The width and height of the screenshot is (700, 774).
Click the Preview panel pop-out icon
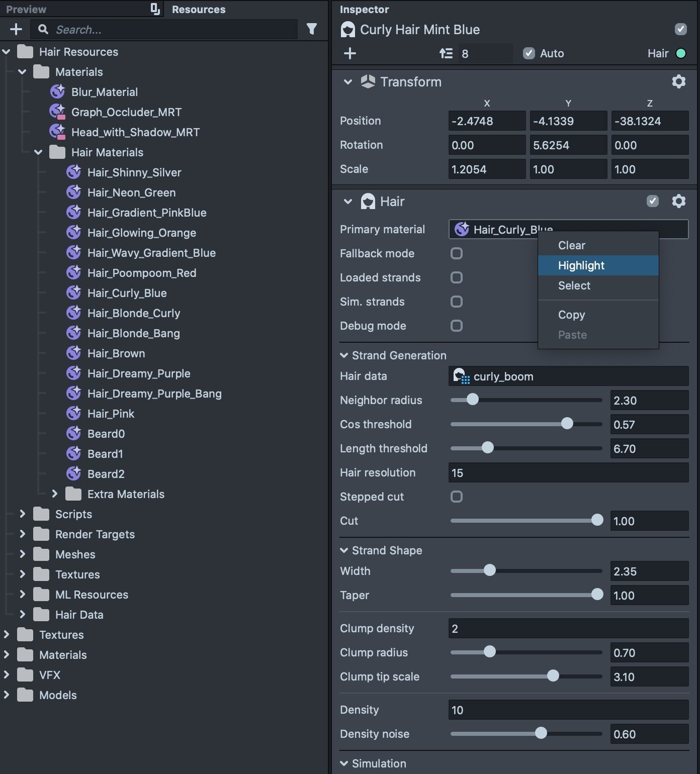pyautogui.click(x=155, y=9)
